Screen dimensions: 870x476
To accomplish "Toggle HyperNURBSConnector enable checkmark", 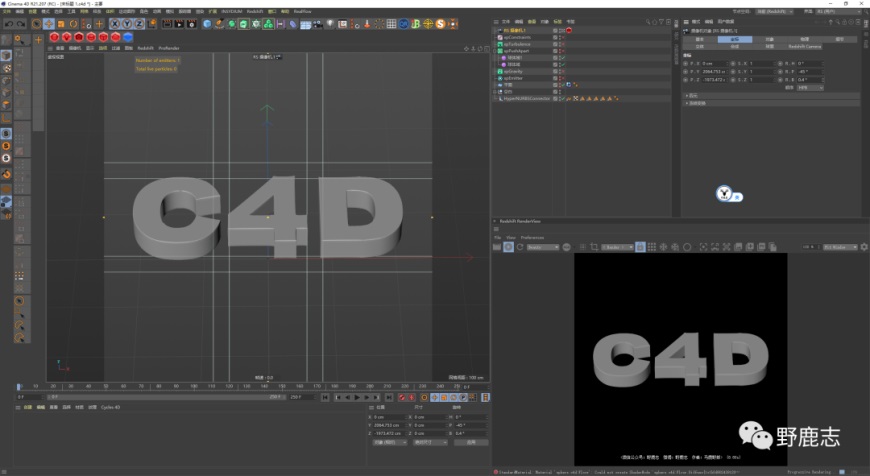I will tap(562, 99).
